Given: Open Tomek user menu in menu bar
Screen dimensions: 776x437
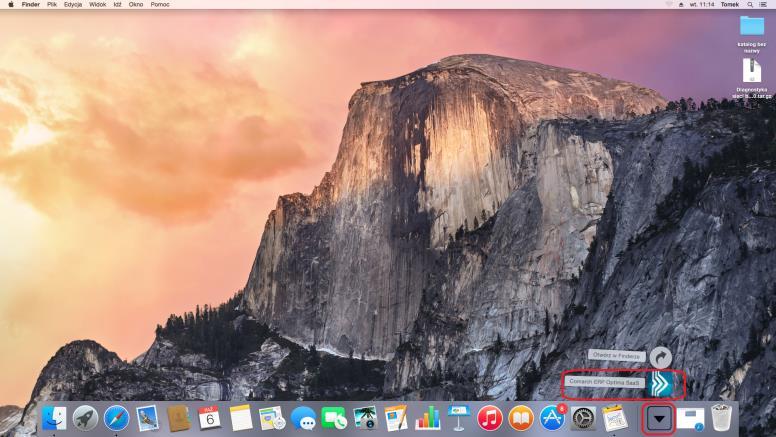Looking at the screenshot, I should click(x=730, y=4).
